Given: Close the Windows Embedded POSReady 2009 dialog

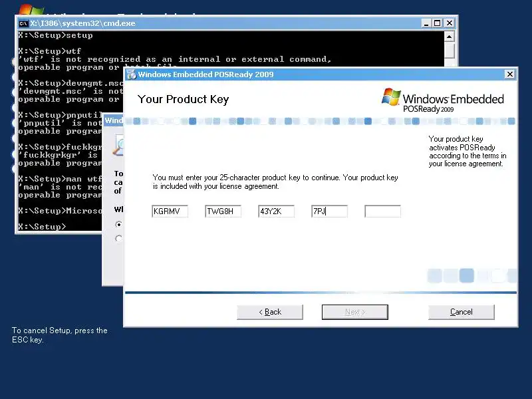Looking at the screenshot, I should (x=509, y=74).
